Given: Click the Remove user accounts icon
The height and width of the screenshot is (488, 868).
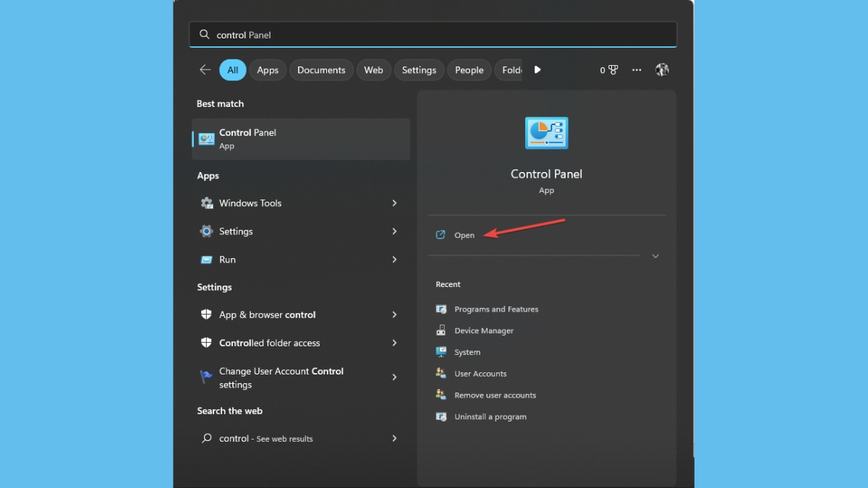Looking at the screenshot, I should point(441,395).
